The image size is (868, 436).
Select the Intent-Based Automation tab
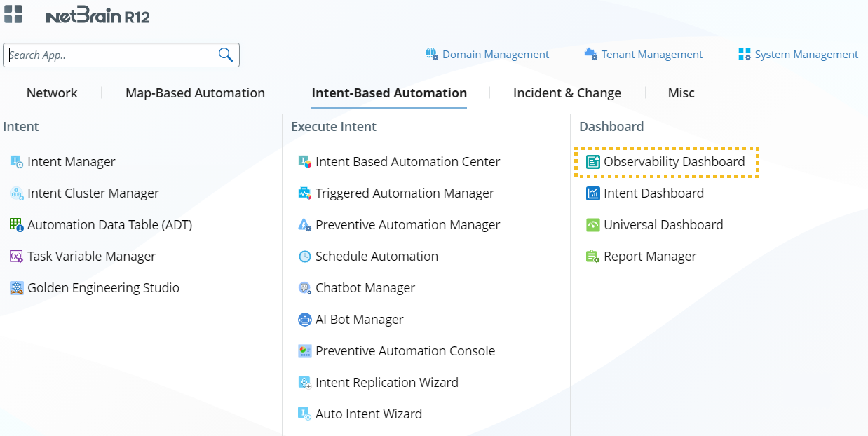pos(389,93)
